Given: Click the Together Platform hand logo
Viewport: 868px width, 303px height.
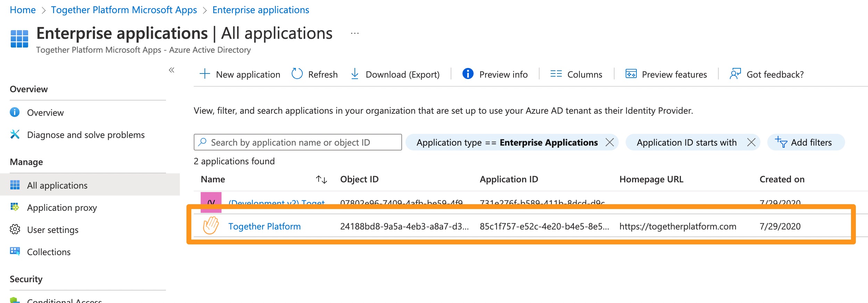Looking at the screenshot, I should pos(211,226).
